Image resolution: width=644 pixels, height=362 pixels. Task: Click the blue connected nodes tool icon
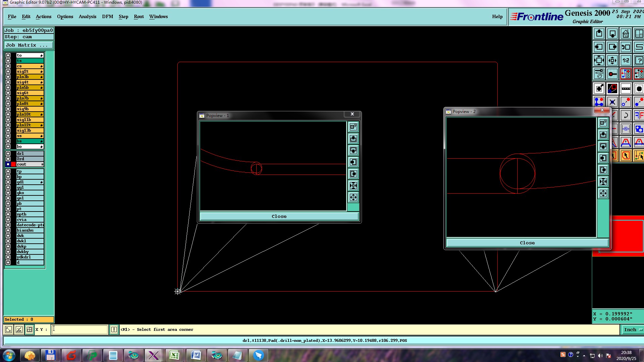coord(599,102)
